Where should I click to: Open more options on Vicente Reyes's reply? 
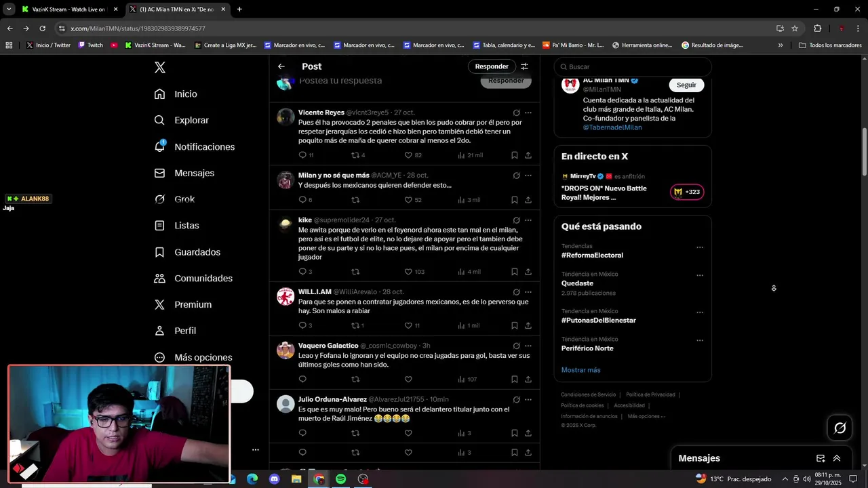point(528,113)
